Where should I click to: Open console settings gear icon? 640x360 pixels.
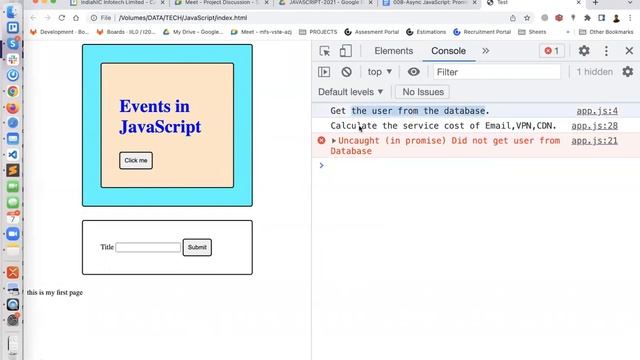627,71
